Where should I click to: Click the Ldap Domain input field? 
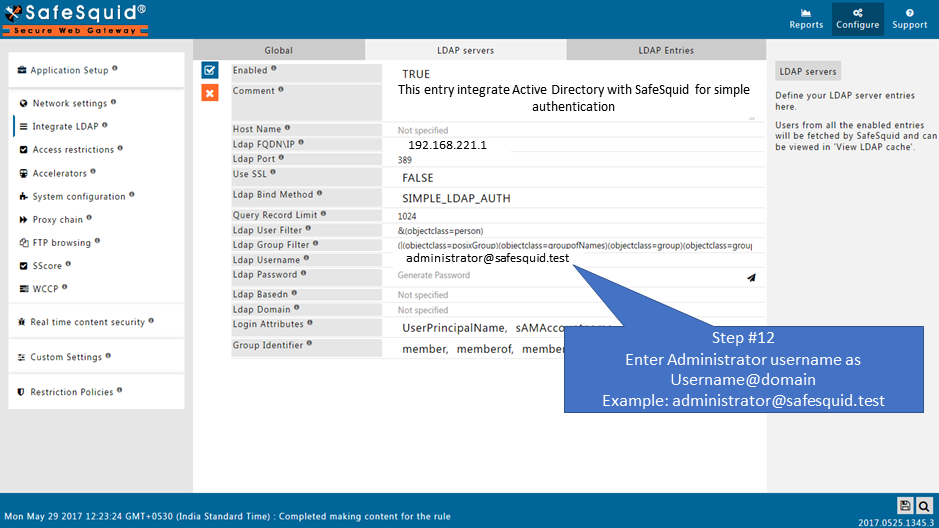tap(573, 310)
